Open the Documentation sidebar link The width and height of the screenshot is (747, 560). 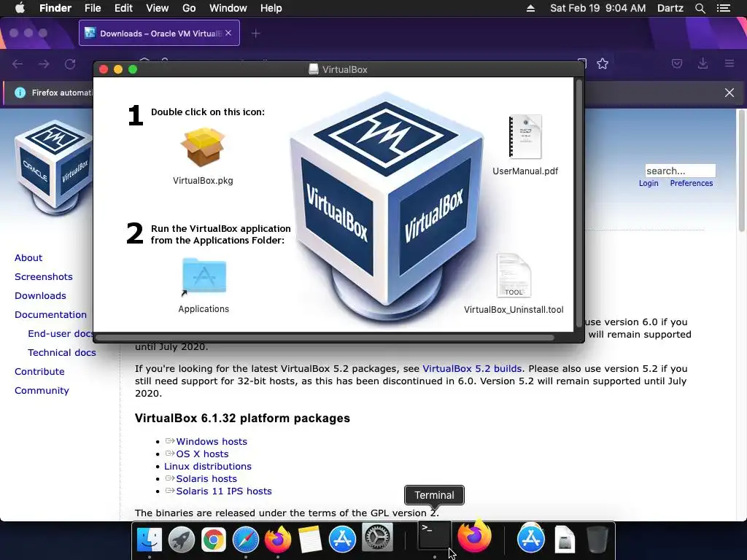point(50,315)
